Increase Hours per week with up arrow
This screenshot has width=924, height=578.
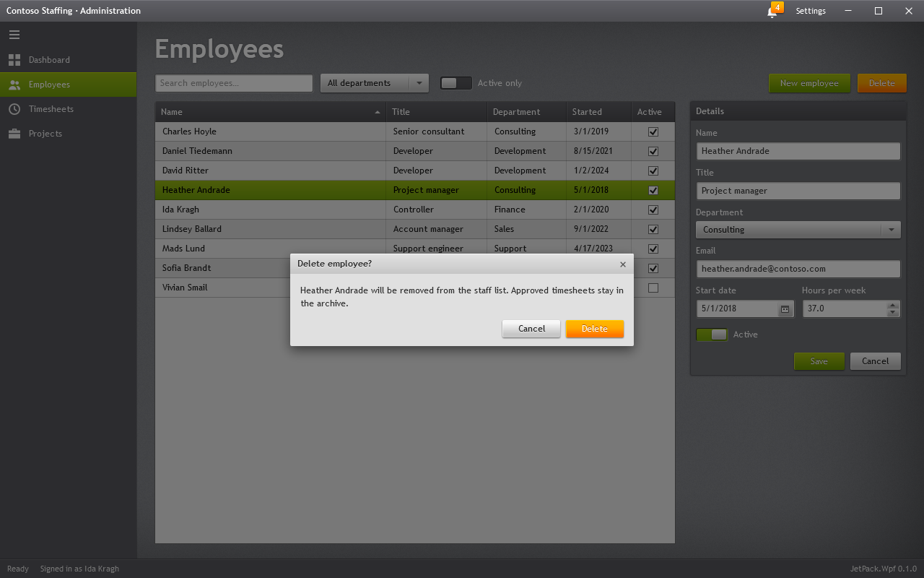(893, 305)
